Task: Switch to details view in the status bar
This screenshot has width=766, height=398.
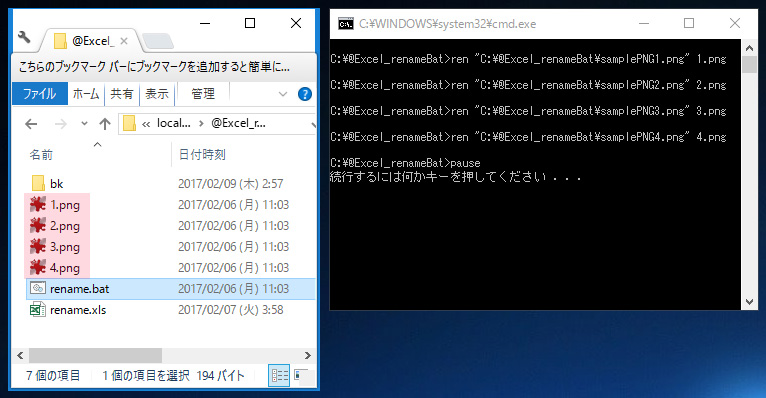Action: tap(279, 376)
